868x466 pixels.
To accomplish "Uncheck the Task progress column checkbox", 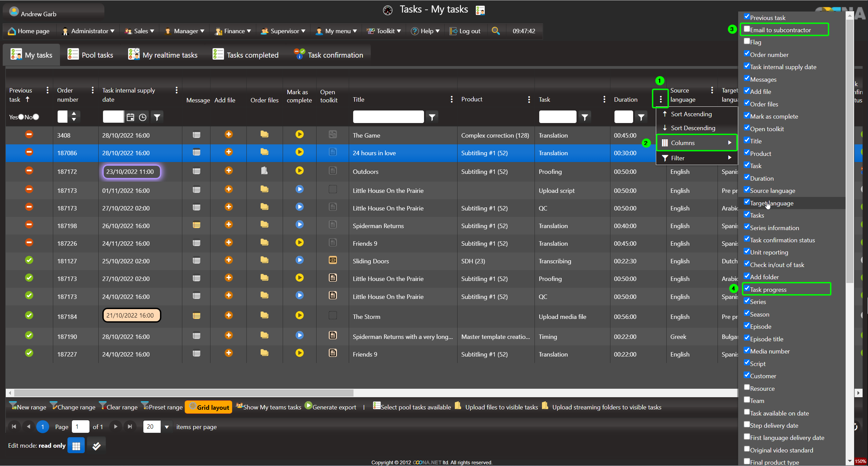I will [747, 289].
